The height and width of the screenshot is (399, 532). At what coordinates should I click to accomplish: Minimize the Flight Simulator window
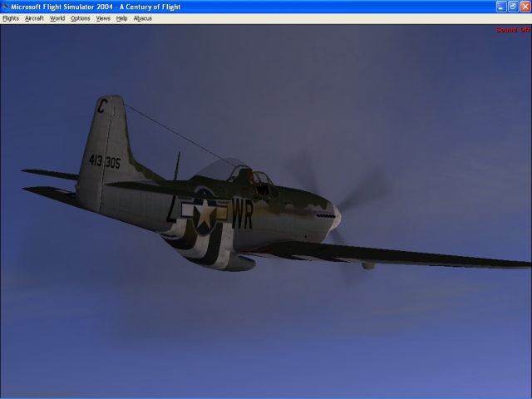point(501,7)
